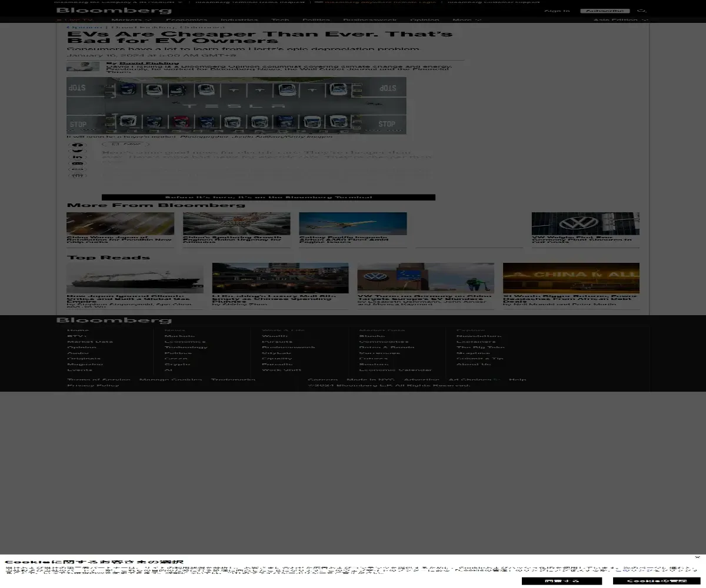This screenshot has height=588, width=706.
Task: Open footer Manage Cookies link
Action: [x=171, y=380]
